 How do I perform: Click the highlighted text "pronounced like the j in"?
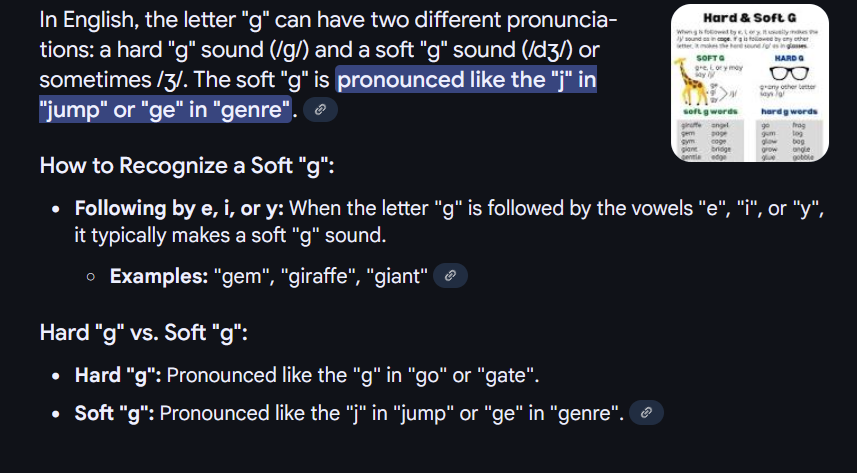point(467,80)
